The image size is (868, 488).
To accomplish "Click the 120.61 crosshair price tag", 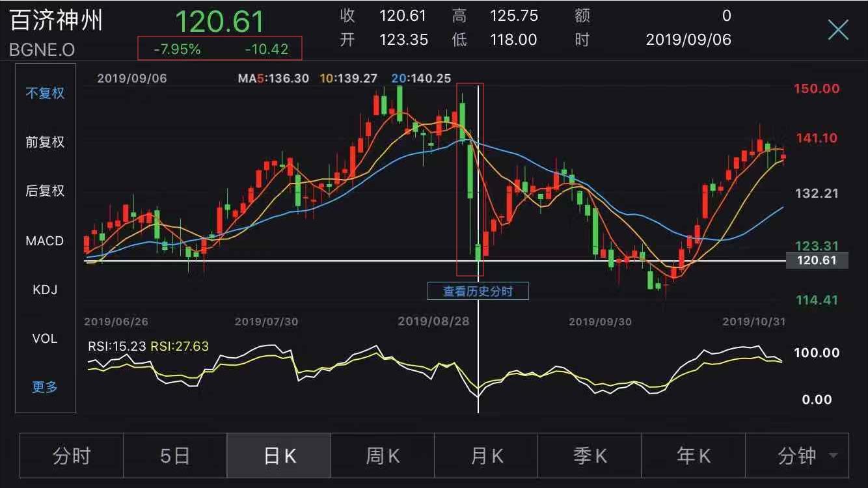I will click(818, 261).
